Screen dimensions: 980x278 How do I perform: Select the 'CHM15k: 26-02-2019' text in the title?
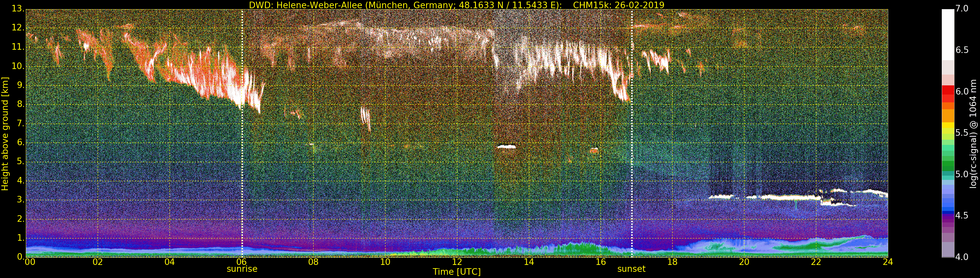619,5
